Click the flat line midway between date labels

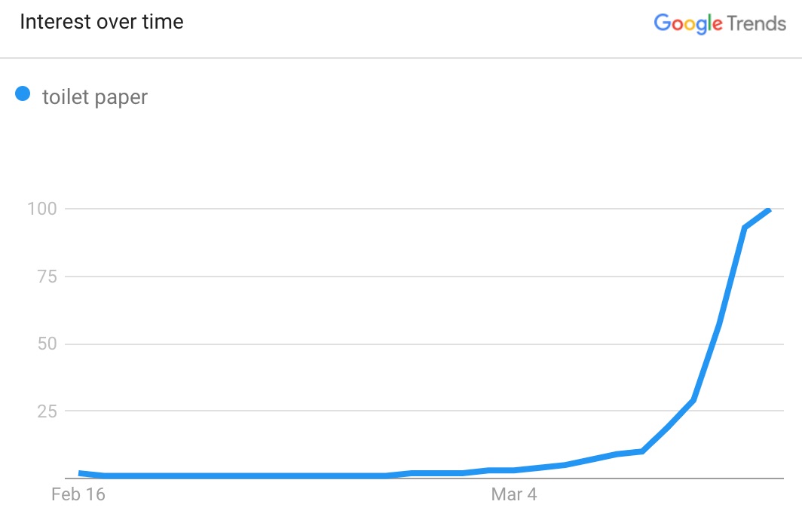(297, 475)
